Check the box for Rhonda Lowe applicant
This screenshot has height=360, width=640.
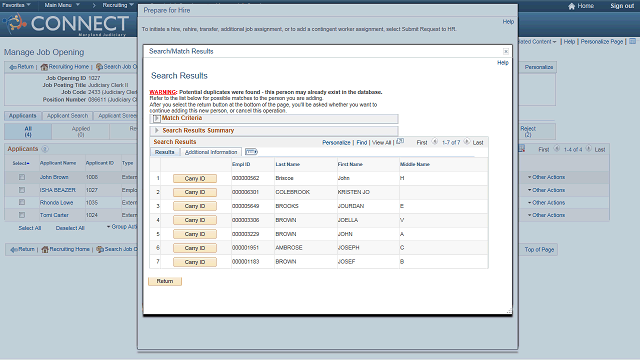(22, 202)
